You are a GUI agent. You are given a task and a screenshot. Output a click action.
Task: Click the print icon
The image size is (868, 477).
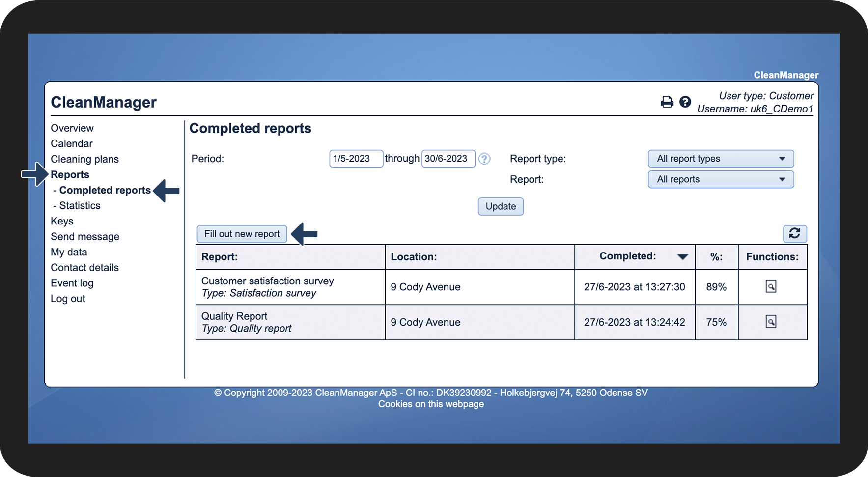tap(667, 102)
